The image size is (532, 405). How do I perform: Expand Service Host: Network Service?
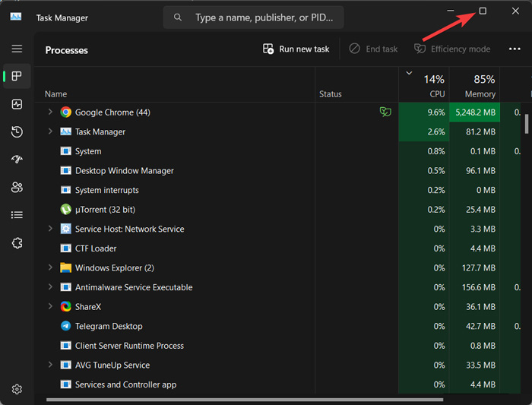(x=50, y=229)
